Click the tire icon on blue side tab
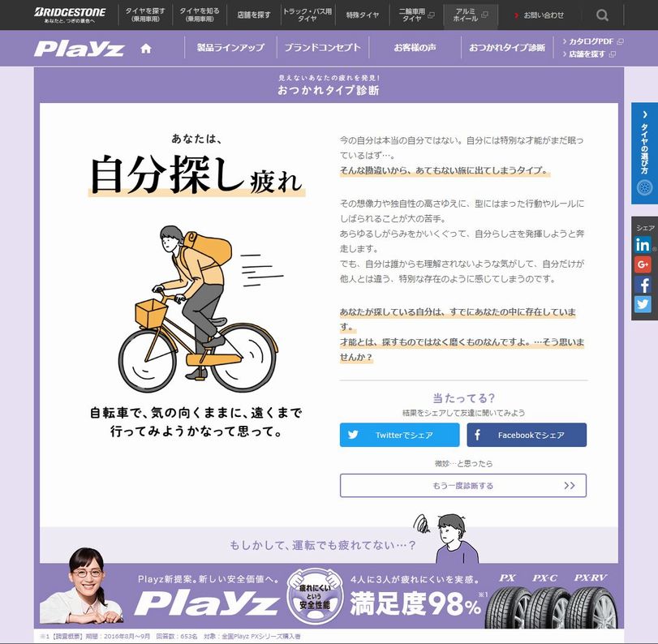 [644, 187]
